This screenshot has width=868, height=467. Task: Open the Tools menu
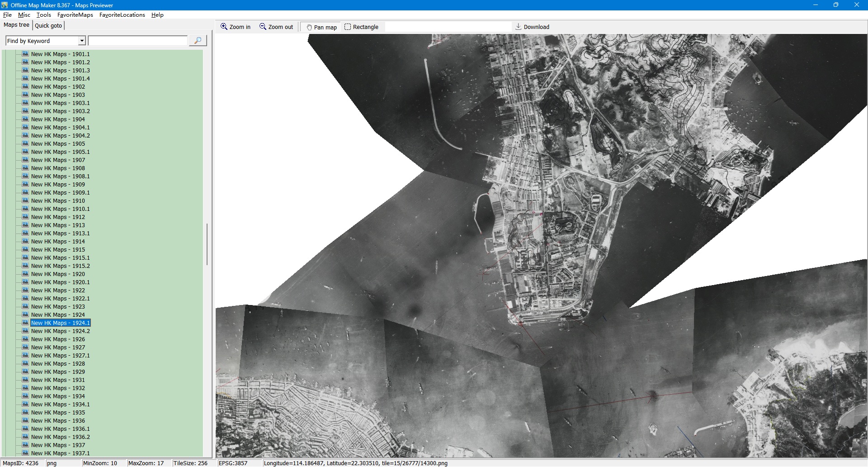43,15
